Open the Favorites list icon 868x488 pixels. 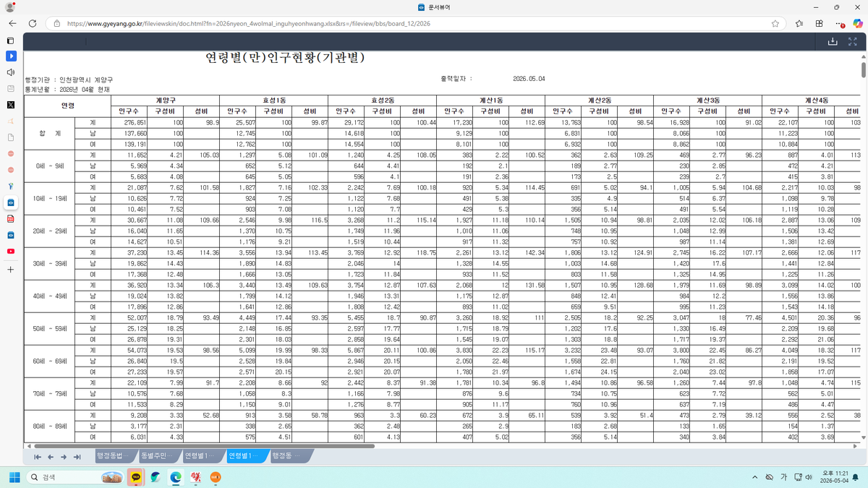point(799,23)
